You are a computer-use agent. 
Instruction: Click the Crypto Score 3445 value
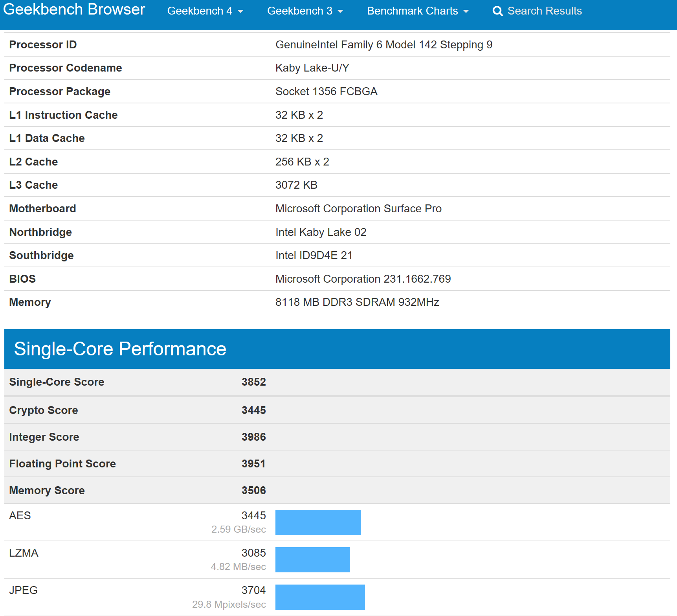[254, 410]
